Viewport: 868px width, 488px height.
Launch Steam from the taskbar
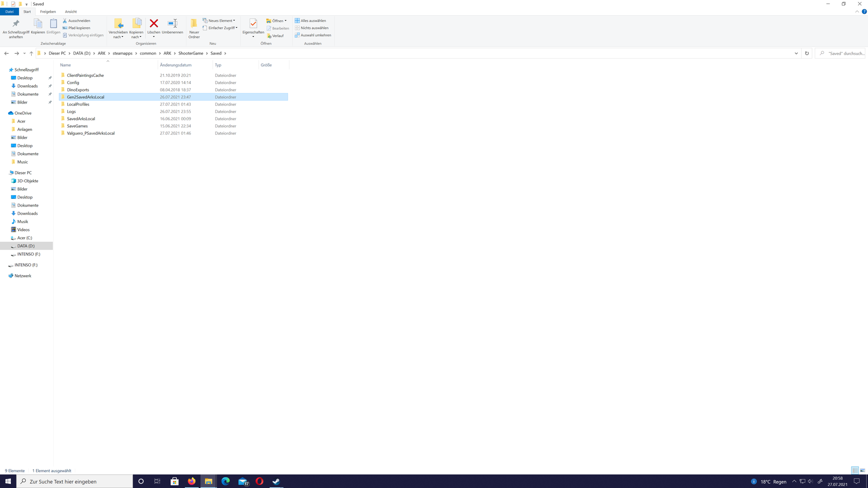pyautogui.click(x=276, y=481)
